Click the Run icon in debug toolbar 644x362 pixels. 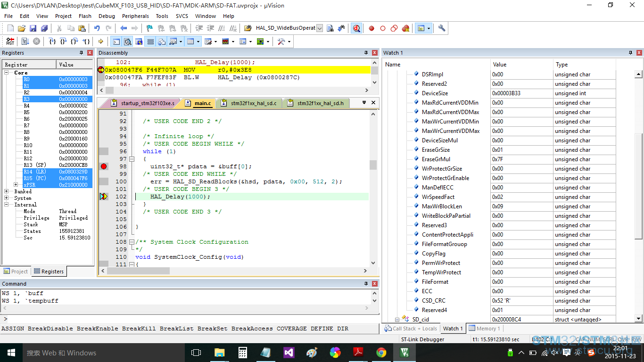click(x=25, y=41)
